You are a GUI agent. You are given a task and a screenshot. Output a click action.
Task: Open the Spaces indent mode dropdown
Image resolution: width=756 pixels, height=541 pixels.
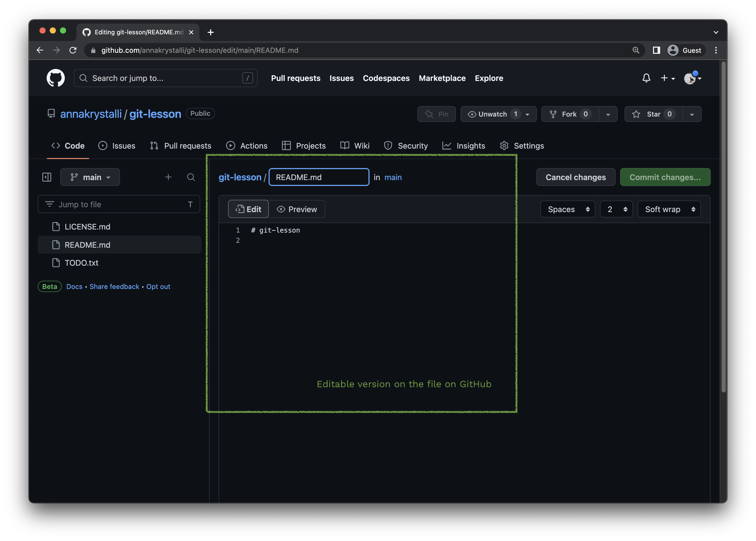(x=567, y=209)
